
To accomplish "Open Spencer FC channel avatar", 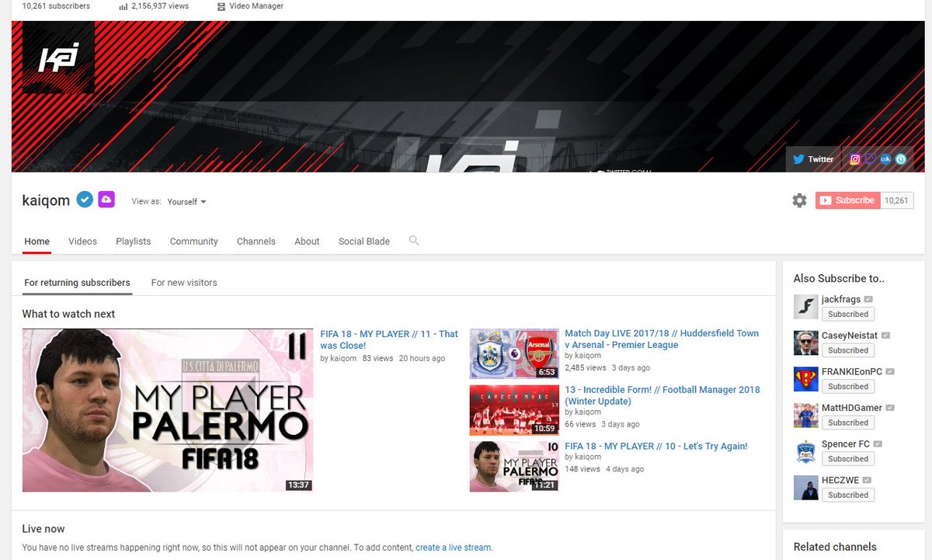I will coord(806,451).
